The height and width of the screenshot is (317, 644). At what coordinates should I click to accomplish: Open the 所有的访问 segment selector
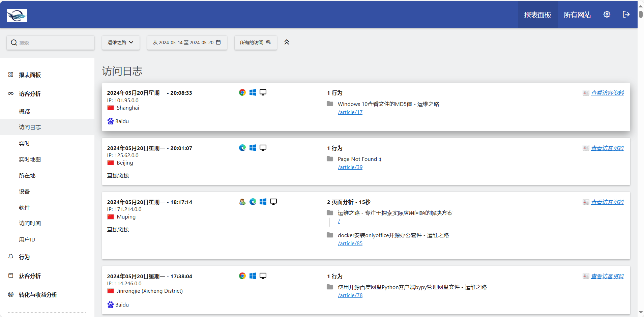(256, 42)
